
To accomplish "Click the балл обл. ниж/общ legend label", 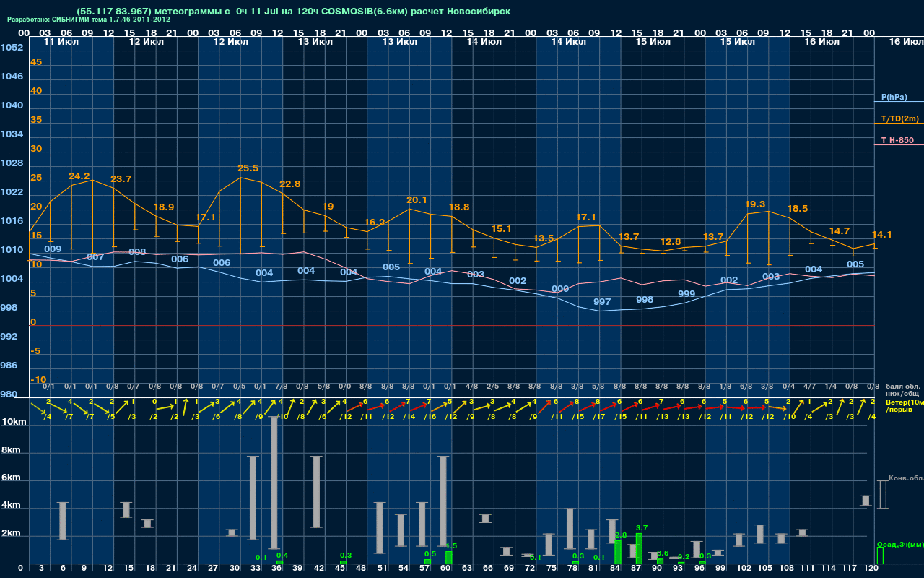I will click(x=903, y=390).
